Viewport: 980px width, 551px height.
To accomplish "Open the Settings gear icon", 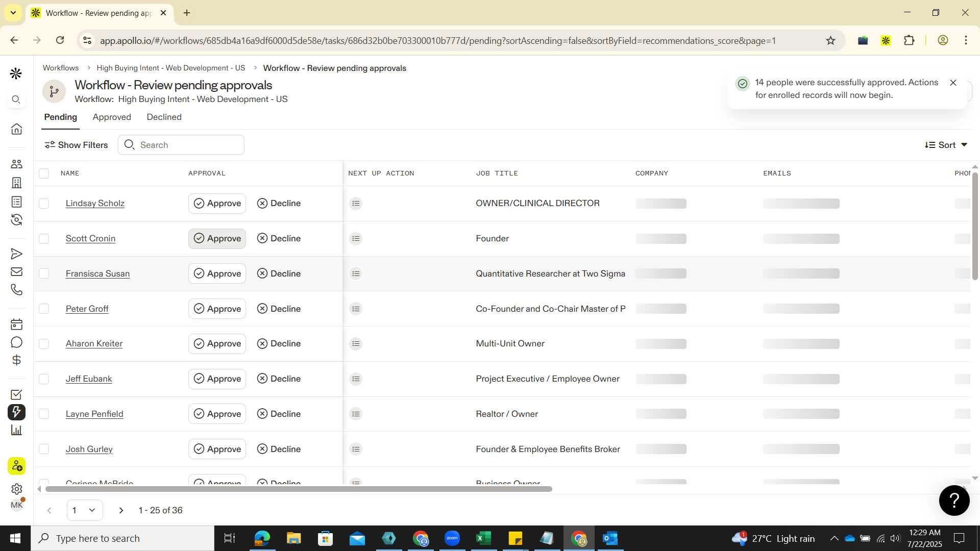I will (16, 489).
